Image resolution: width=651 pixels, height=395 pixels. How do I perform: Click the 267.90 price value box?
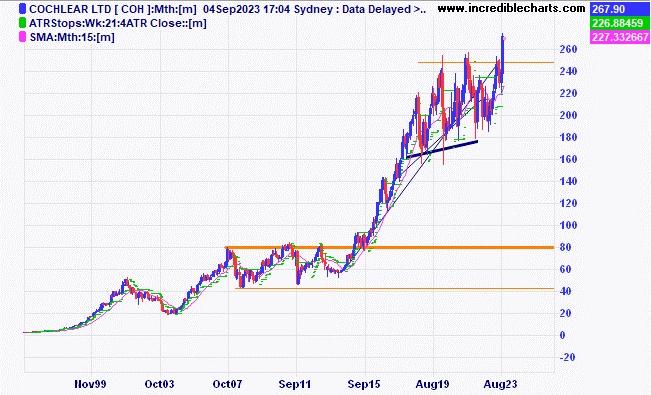619,9
